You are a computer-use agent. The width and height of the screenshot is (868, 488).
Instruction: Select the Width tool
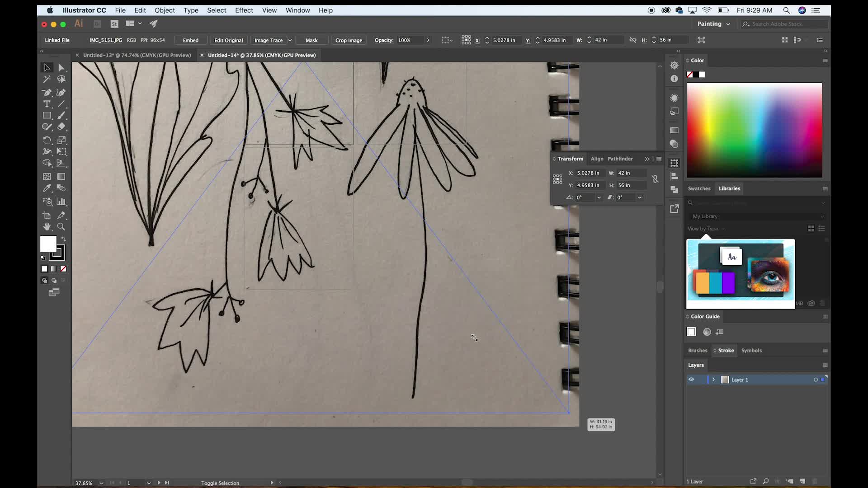47,152
